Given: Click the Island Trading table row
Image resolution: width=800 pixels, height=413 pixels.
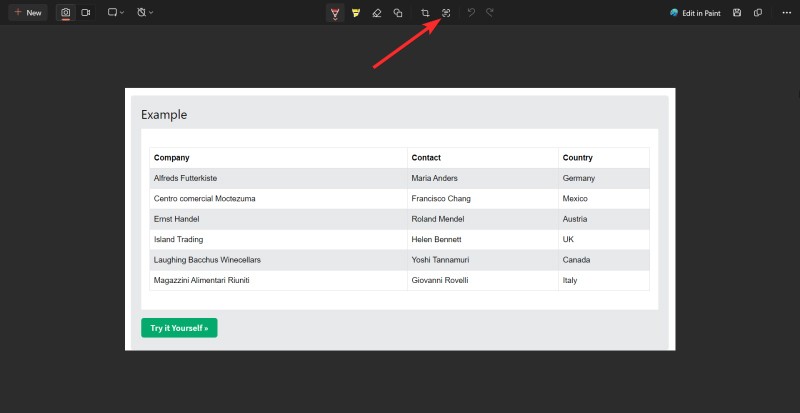Looking at the screenshot, I should point(178,240).
